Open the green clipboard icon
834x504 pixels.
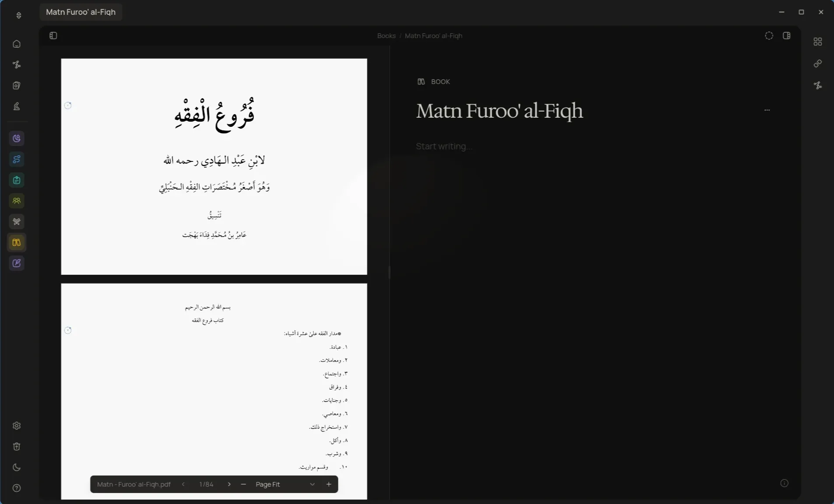(x=17, y=180)
